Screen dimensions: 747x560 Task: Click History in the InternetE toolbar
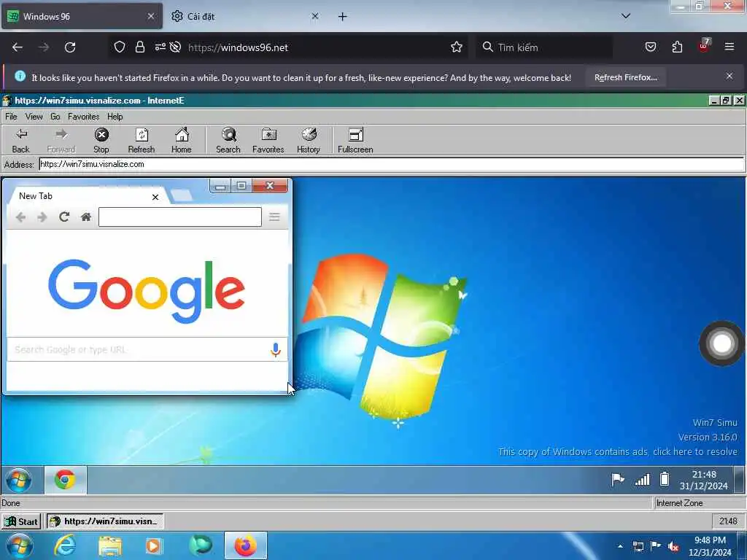point(309,141)
